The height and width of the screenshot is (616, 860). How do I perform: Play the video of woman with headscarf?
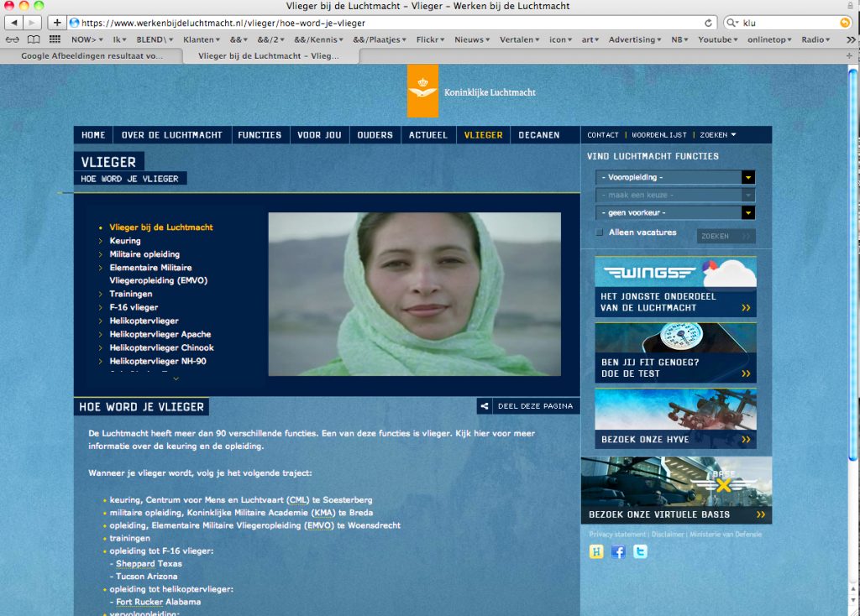pos(415,295)
